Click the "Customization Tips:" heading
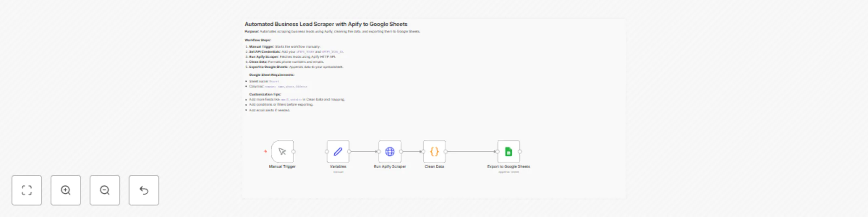The height and width of the screenshot is (217, 868). pyautogui.click(x=265, y=94)
